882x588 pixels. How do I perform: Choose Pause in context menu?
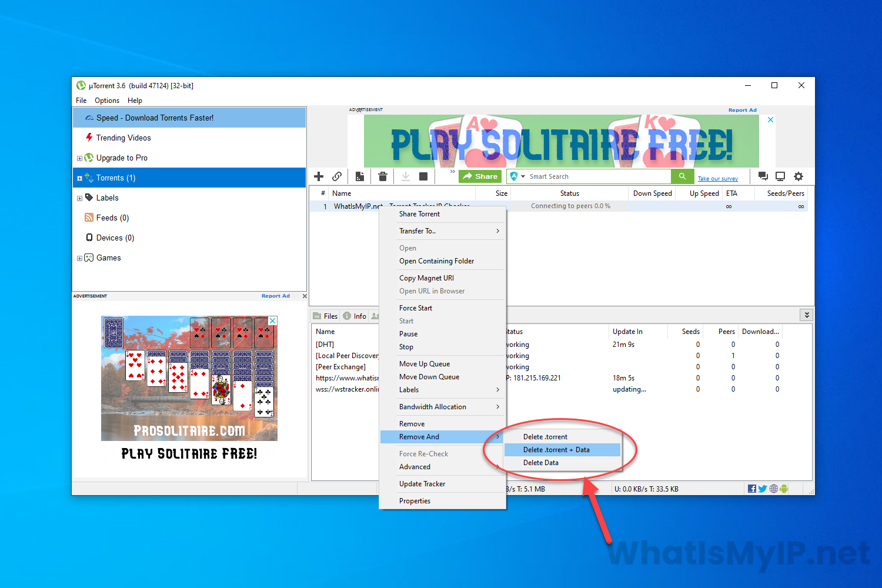(443, 334)
